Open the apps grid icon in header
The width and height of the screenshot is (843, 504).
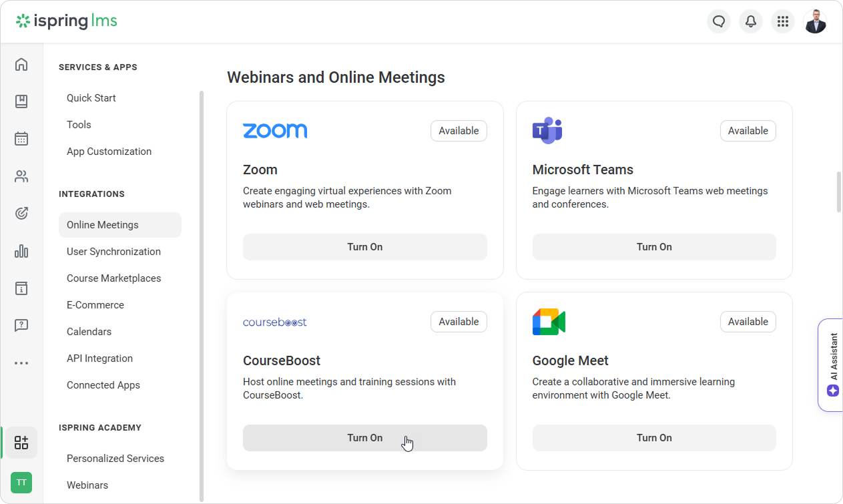pyautogui.click(x=783, y=21)
